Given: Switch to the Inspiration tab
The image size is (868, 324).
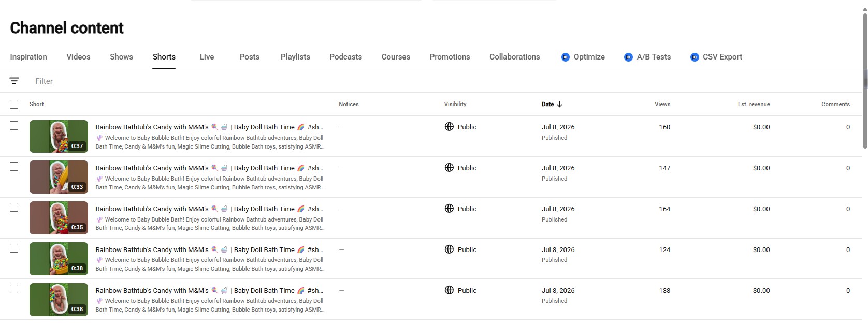Looking at the screenshot, I should pyautogui.click(x=28, y=57).
